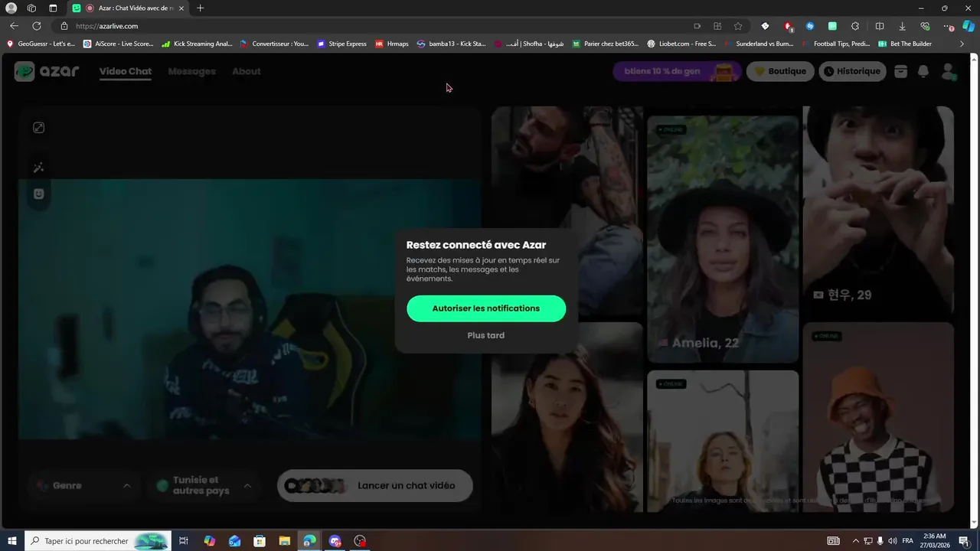This screenshot has width=980, height=551.
Task: Click the blonde woman profile card
Action: click(723, 442)
